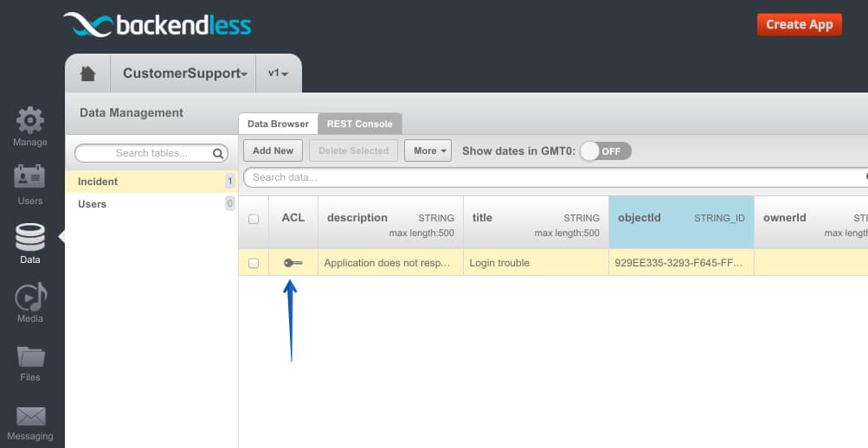This screenshot has height=448, width=868.
Task: Open the Messaging envelope icon
Action: (30, 417)
